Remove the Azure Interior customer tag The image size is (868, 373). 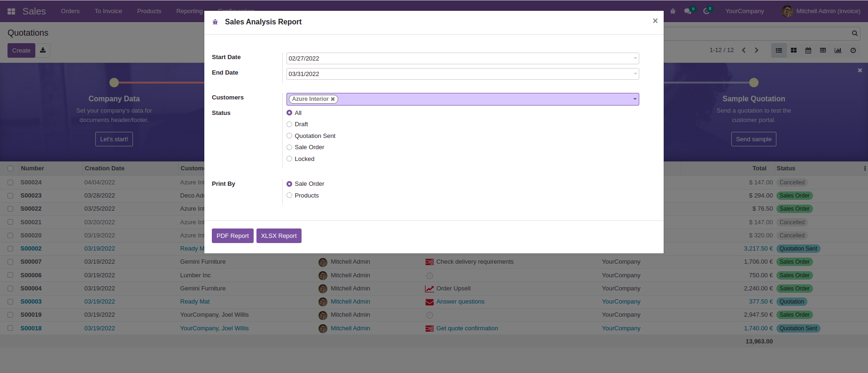[333, 99]
